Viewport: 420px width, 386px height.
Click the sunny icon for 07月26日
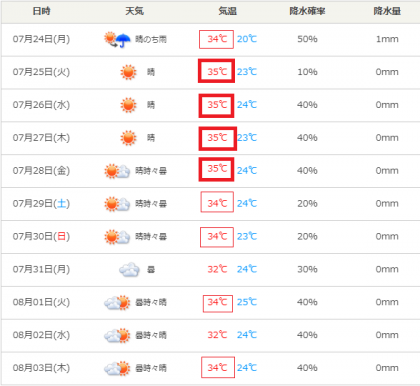click(x=128, y=105)
